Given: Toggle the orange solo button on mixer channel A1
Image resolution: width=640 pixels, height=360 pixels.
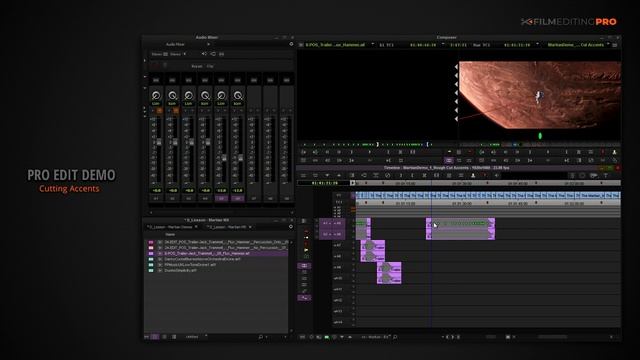Looking at the screenshot, I should (160, 111).
